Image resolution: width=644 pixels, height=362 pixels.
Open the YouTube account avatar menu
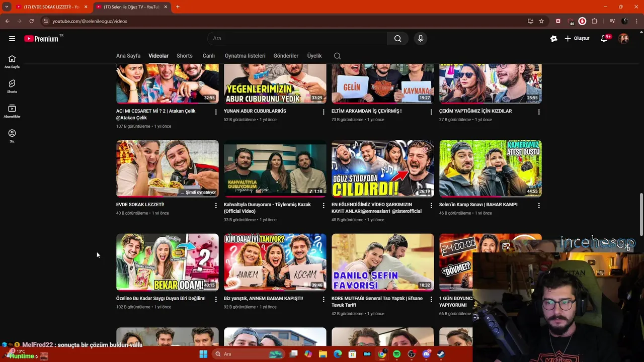point(623,39)
